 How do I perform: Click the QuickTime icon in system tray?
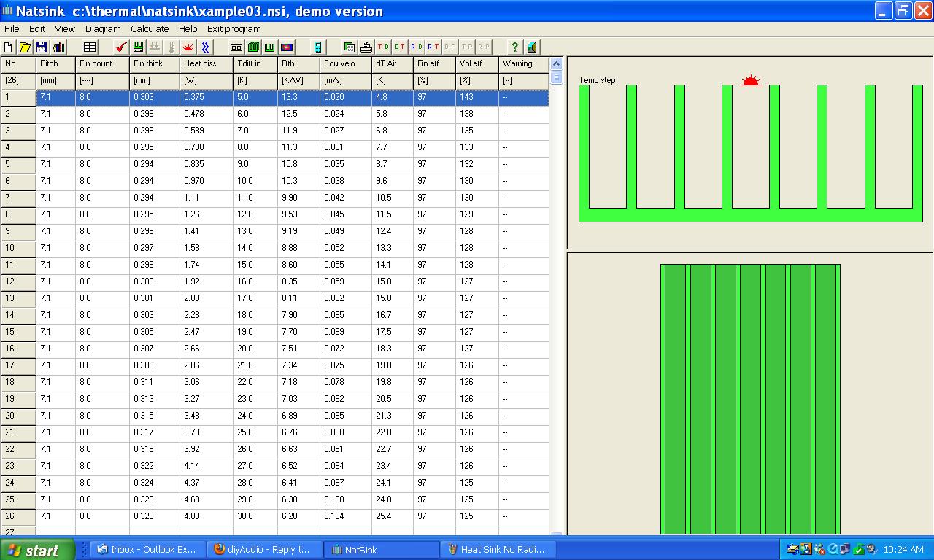click(x=833, y=550)
